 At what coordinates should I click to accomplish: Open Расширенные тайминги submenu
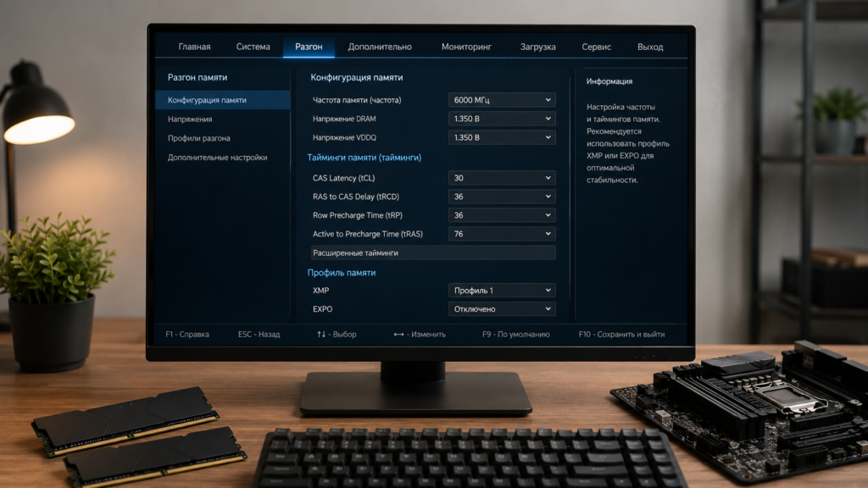433,252
